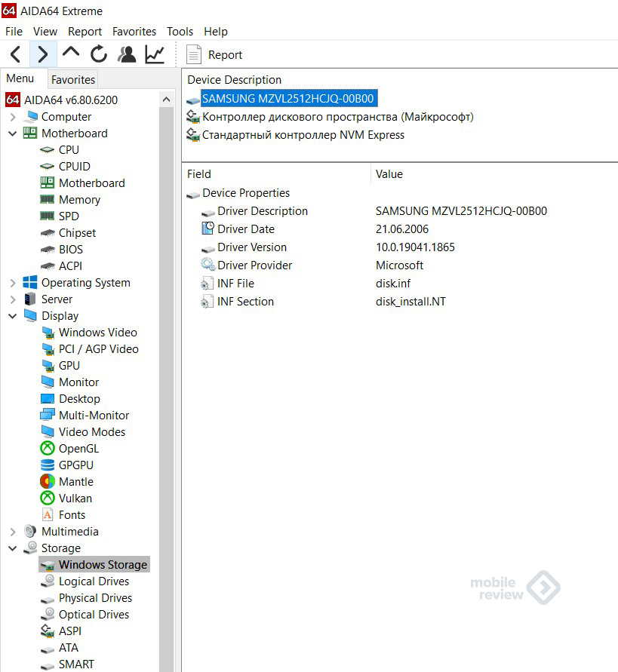Switch to the Favorites sidebar tab
This screenshot has height=672, width=618.
click(x=73, y=80)
